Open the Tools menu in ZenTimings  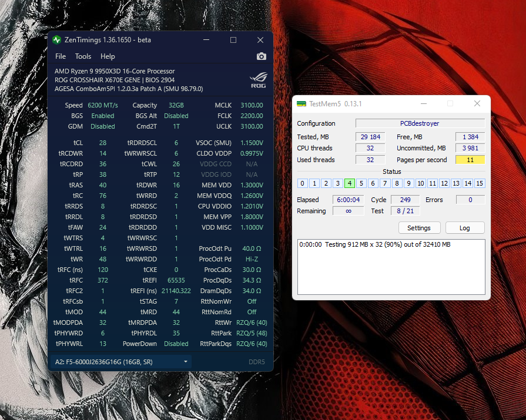[83, 56]
